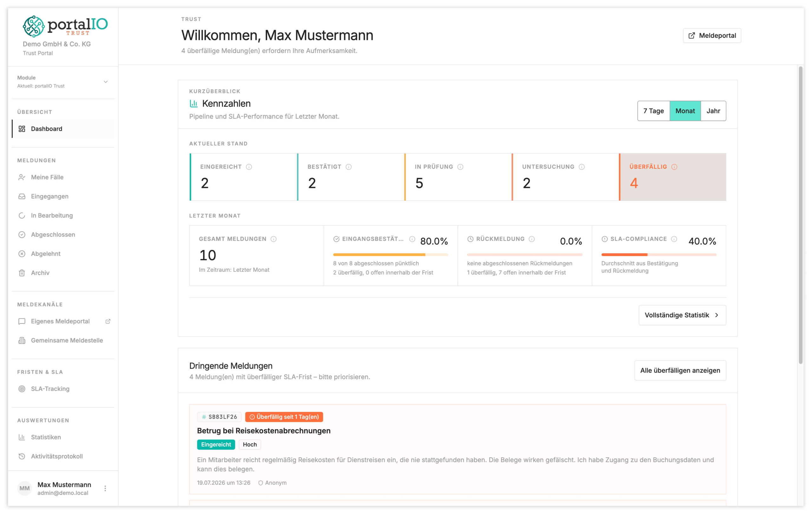Image resolution: width=812 pixels, height=514 pixels.
Task: Click the Dashboard grid icon
Action: pos(22,129)
